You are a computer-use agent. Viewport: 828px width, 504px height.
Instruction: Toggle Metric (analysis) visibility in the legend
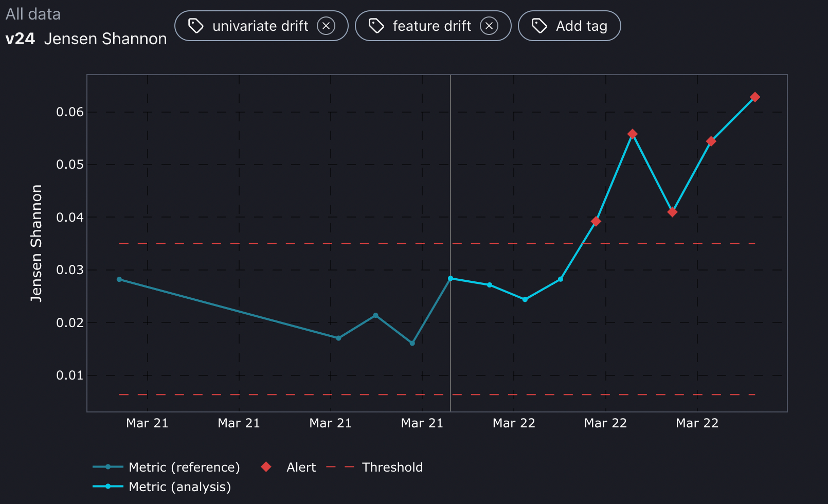coord(180,487)
